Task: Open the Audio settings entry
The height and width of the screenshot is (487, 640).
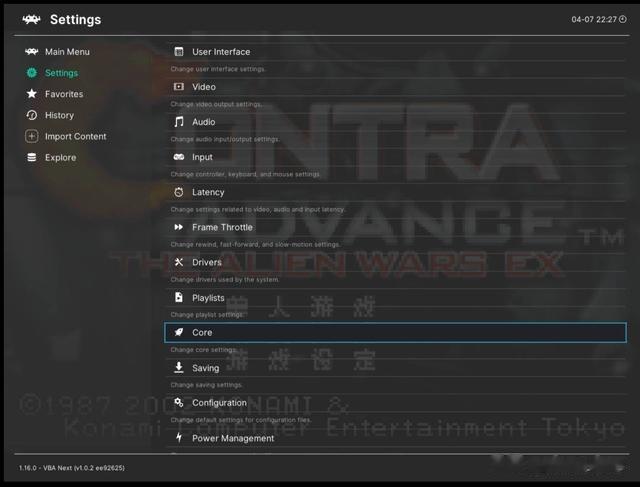Action: pos(396,122)
